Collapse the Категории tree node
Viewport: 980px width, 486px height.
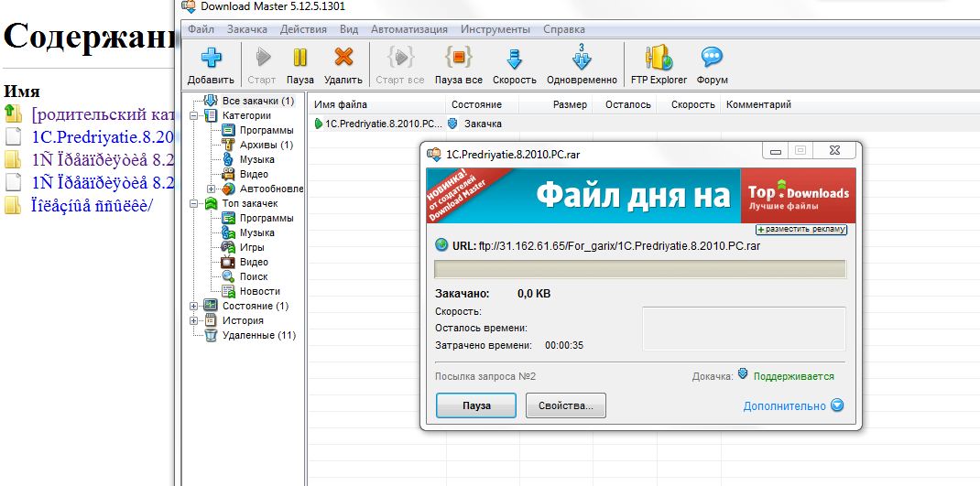pyautogui.click(x=194, y=115)
